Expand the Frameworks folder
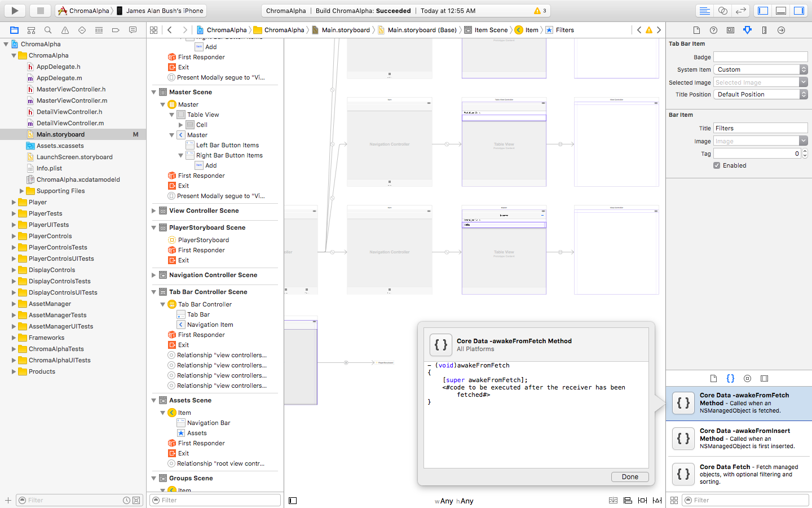The image size is (812, 508). [x=14, y=338]
